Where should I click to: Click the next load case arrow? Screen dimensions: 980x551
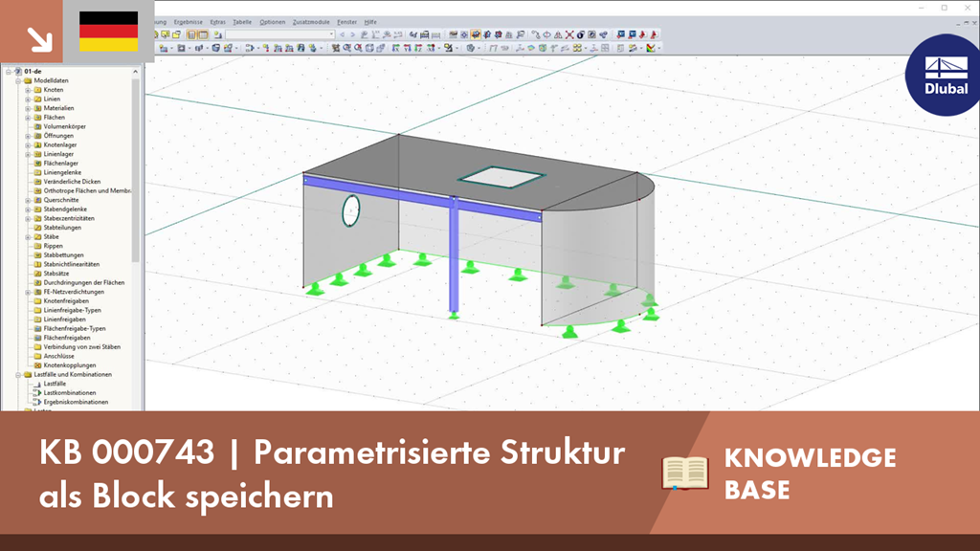point(352,35)
